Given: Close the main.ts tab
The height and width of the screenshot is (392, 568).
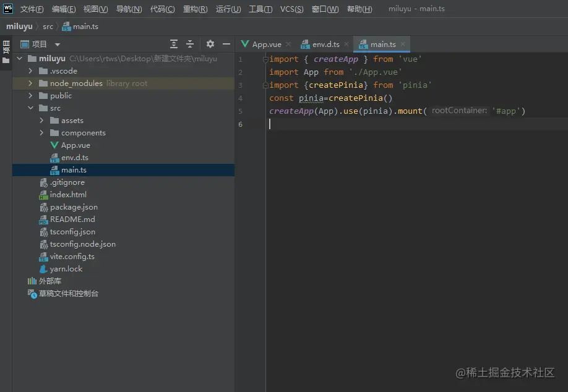Looking at the screenshot, I should (403, 44).
